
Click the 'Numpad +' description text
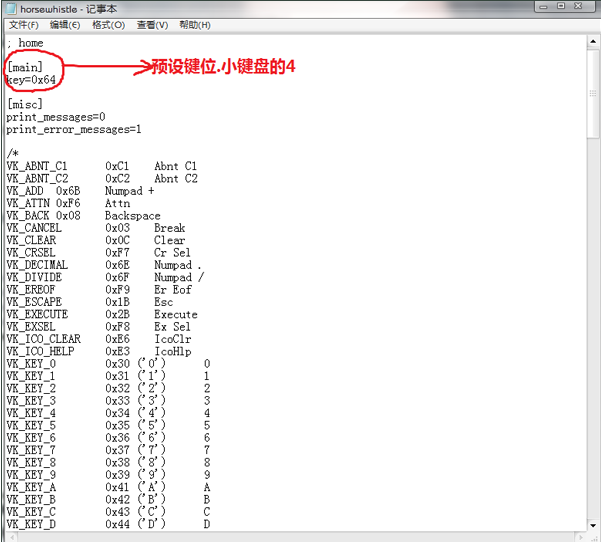130,191
